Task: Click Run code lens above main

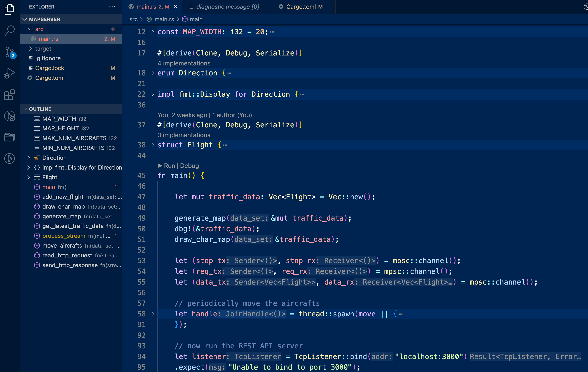Action: 169,166
